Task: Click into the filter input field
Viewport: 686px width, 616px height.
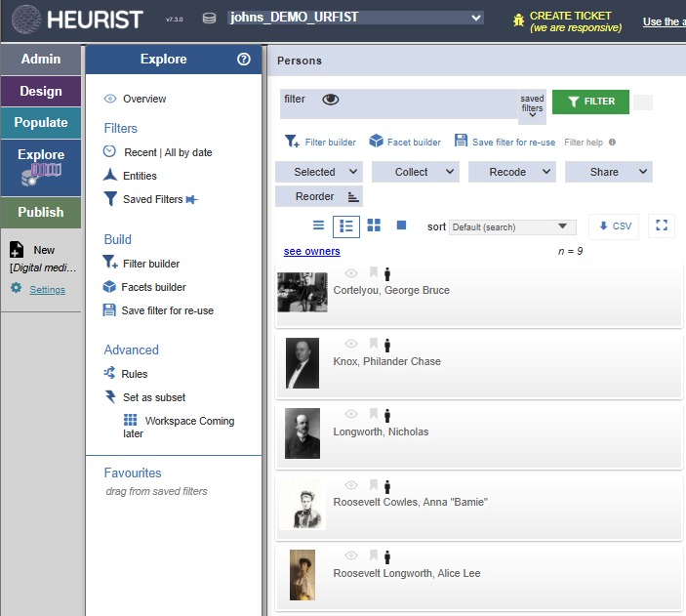Action: tap(398, 103)
